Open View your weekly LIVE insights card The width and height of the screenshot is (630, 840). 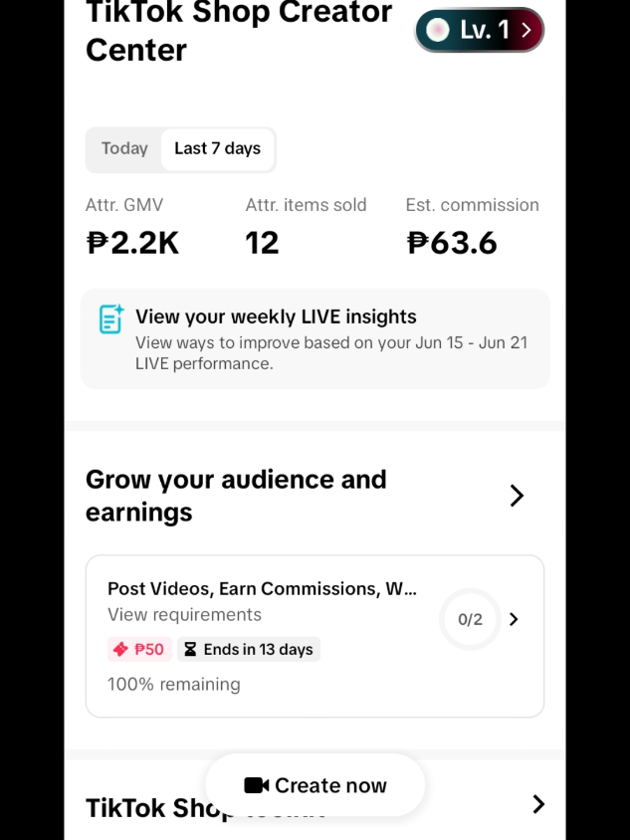(315, 338)
